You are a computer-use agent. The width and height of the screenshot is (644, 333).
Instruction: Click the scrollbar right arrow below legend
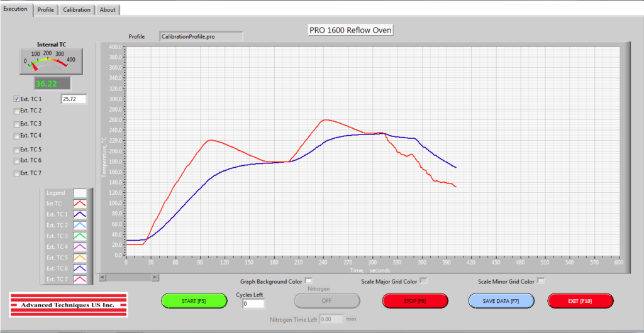click(155, 277)
